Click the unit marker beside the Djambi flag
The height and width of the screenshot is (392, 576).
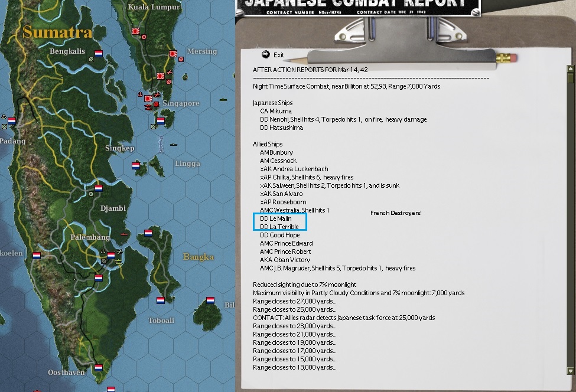(91, 194)
